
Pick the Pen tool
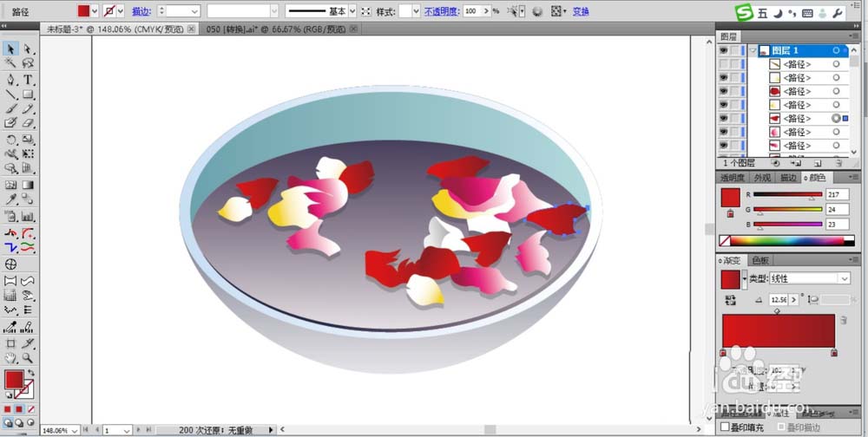point(10,80)
